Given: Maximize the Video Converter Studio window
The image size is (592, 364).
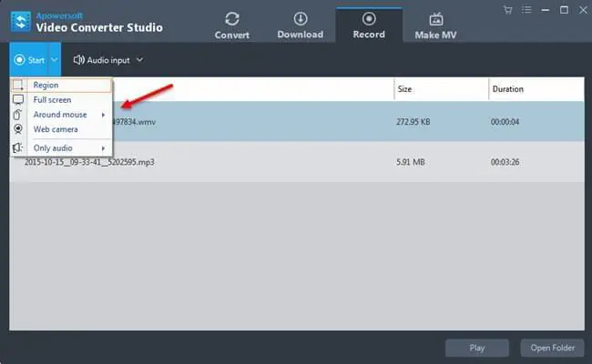Looking at the screenshot, I should coord(564,10).
